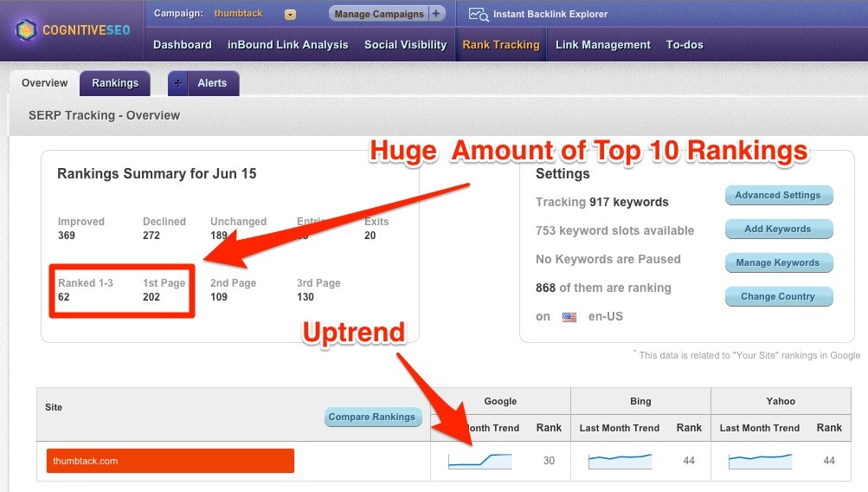Click the Manage Campaigns button

pyautogui.click(x=379, y=14)
